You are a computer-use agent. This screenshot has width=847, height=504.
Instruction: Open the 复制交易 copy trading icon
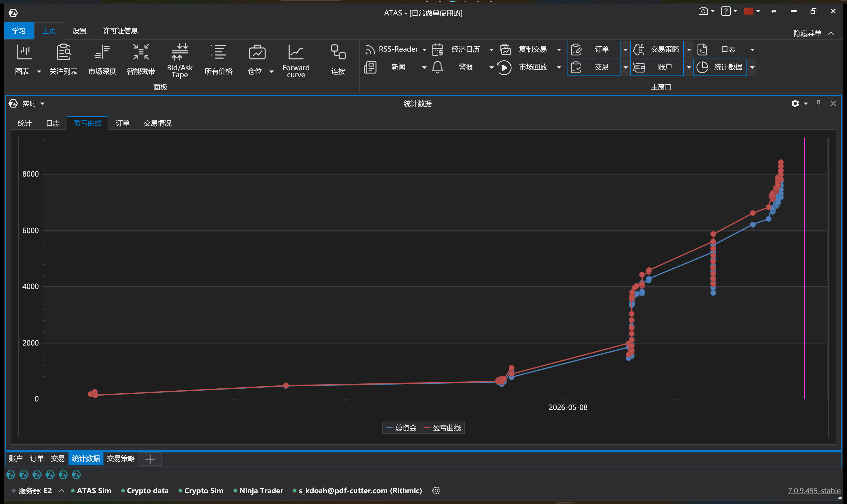point(505,50)
